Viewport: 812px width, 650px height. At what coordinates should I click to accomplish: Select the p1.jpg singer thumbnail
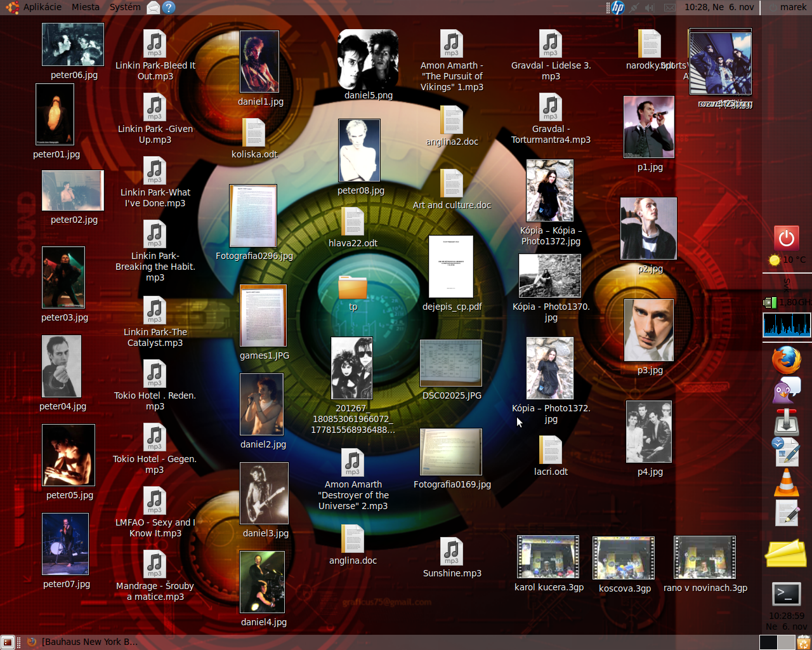[x=649, y=127]
